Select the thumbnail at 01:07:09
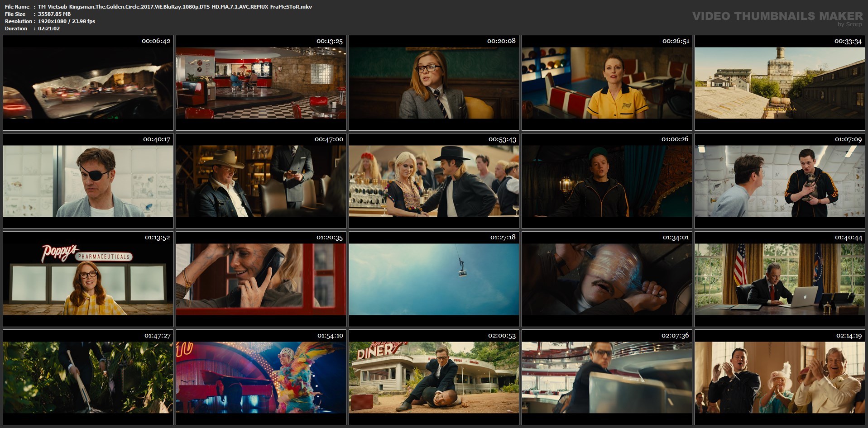 pos(780,181)
